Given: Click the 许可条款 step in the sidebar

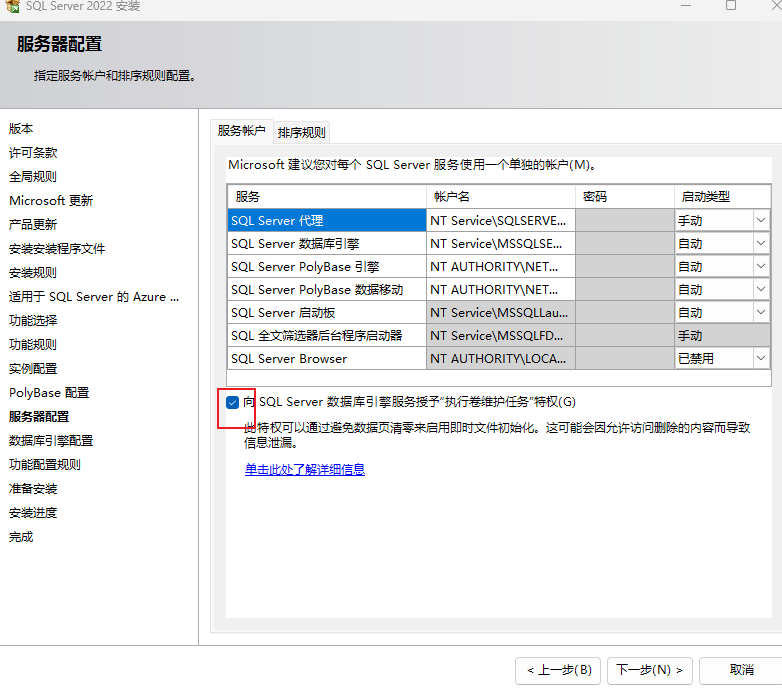Looking at the screenshot, I should tap(33, 153).
